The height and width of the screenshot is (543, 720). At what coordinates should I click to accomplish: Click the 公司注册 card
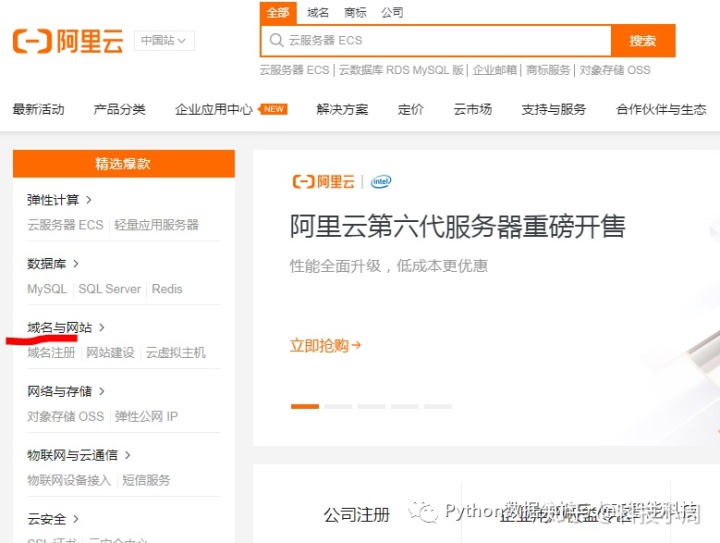[357, 515]
